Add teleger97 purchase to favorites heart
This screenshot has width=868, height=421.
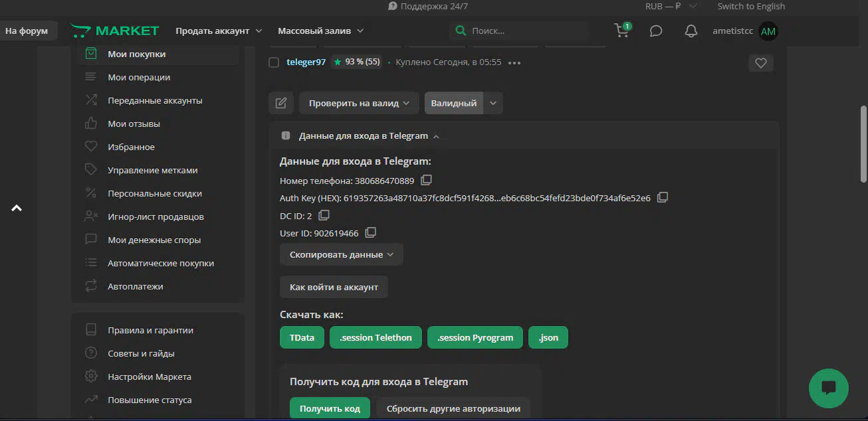(761, 63)
